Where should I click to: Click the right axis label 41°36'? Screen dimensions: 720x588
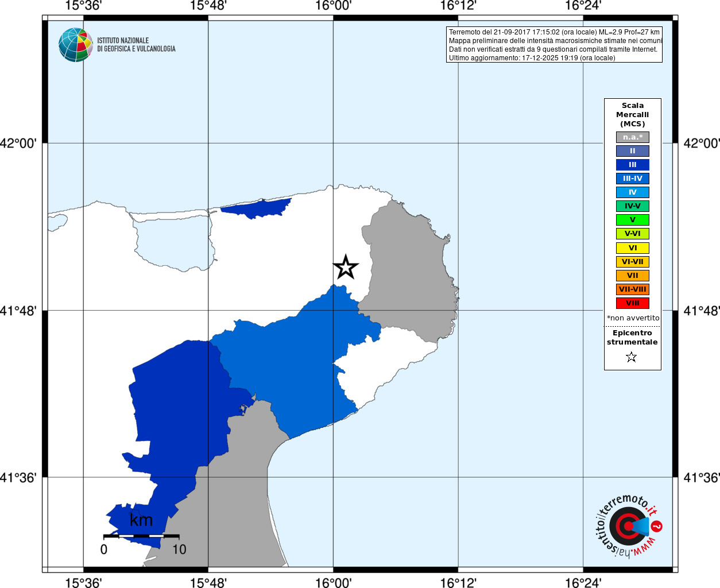point(701,477)
